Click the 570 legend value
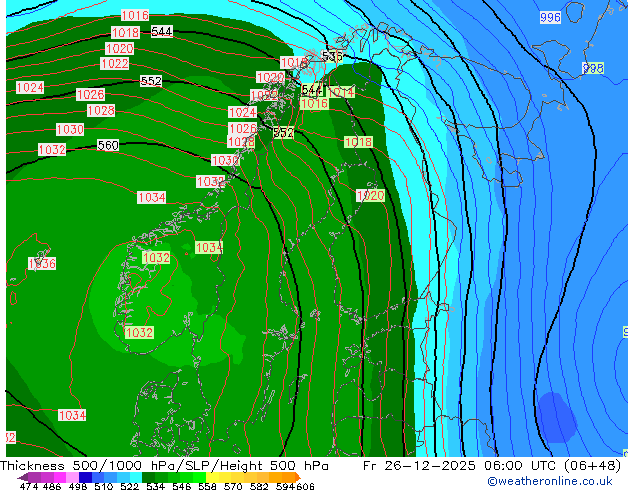The image size is (634, 490). click(x=233, y=486)
